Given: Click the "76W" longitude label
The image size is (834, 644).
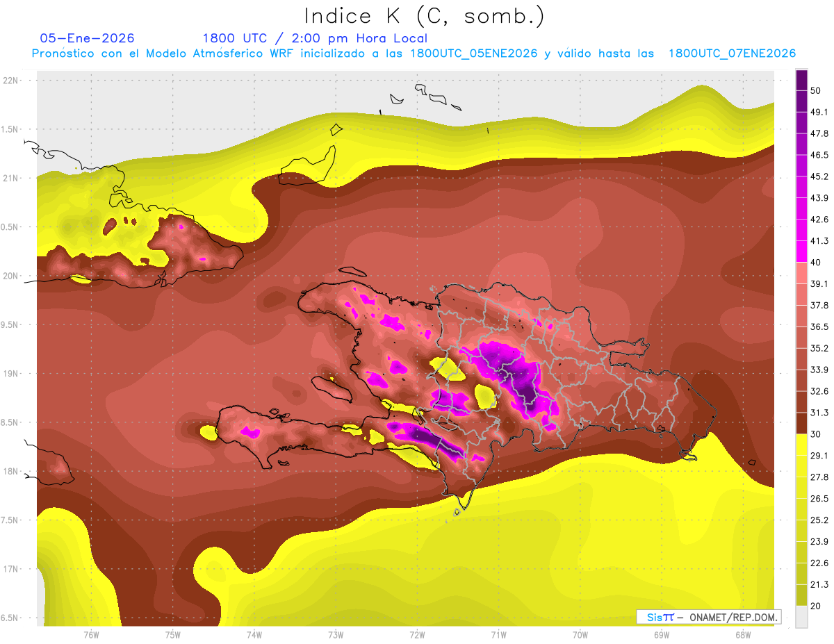Looking at the screenshot, I should tap(91, 635).
